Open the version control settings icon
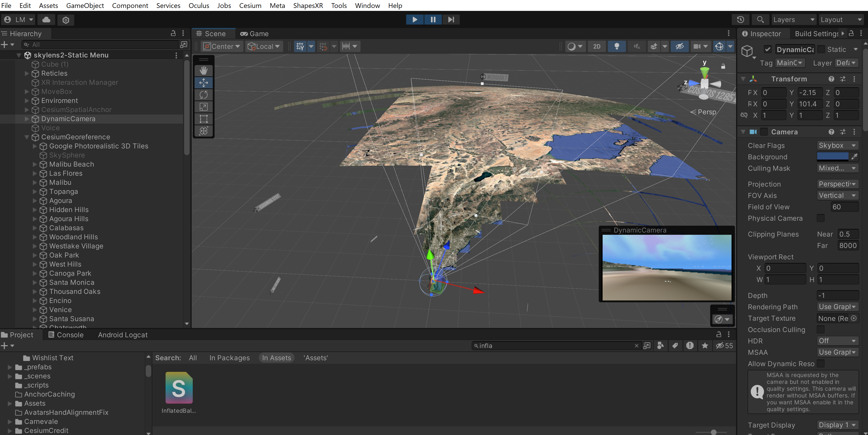The image size is (868, 435). point(66,20)
